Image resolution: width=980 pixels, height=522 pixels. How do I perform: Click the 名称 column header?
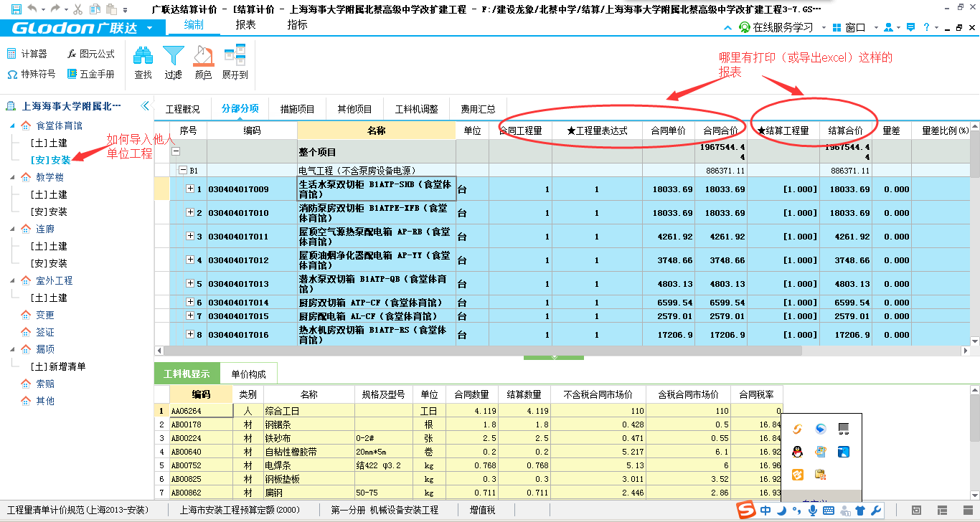tap(377, 130)
